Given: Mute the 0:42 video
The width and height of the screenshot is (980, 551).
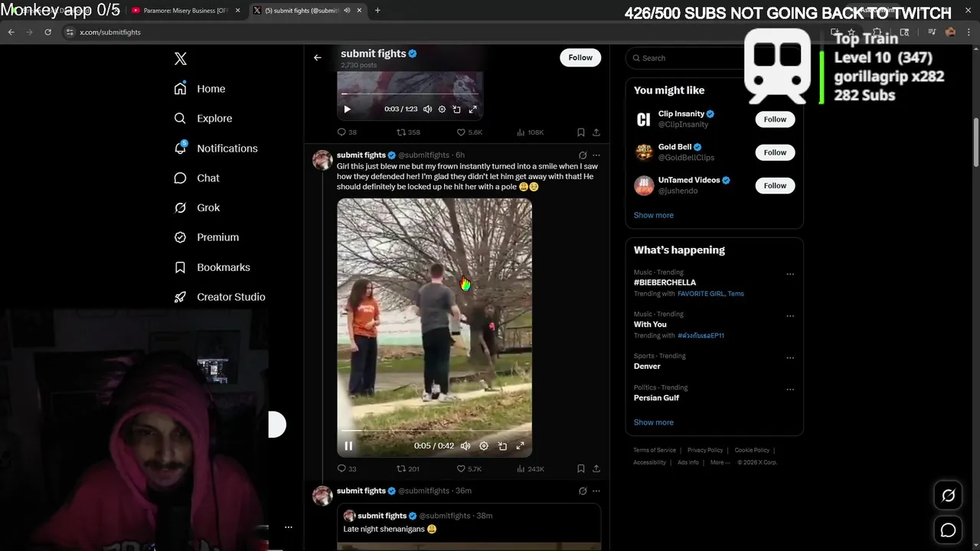Looking at the screenshot, I should click(x=465, y=445).
